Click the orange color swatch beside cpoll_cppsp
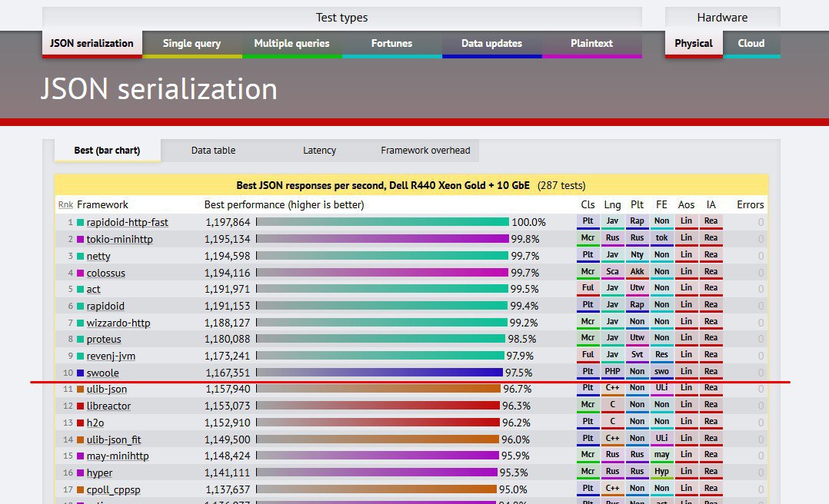The height and width of the screenshot is (504, 829). tap(80, 489)
